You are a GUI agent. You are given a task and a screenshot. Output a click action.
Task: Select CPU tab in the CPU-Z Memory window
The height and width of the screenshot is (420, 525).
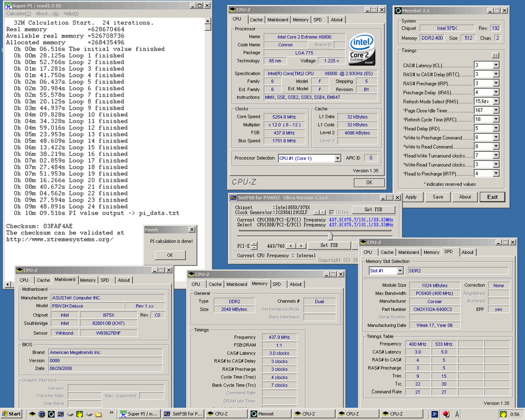tap(196, 284)
